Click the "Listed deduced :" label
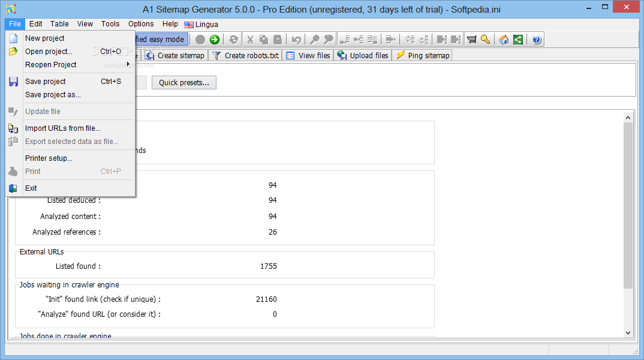 point(74,200)
